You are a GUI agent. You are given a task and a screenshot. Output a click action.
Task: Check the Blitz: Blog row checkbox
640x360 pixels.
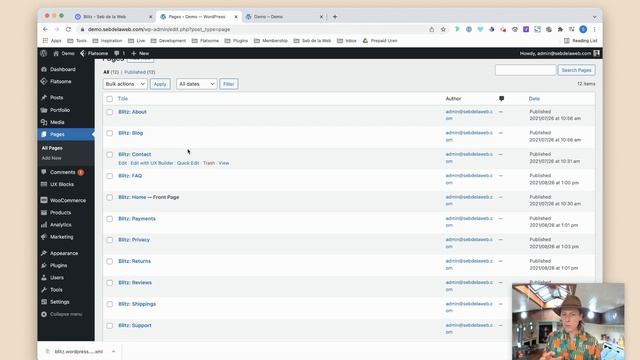click(109, 133)
